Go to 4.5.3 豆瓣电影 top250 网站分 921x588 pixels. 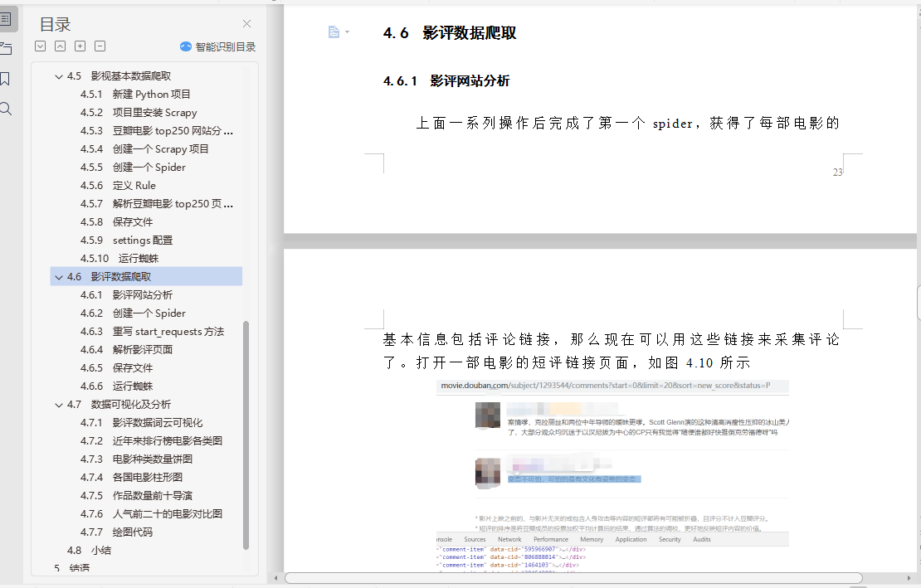[156, 130]
